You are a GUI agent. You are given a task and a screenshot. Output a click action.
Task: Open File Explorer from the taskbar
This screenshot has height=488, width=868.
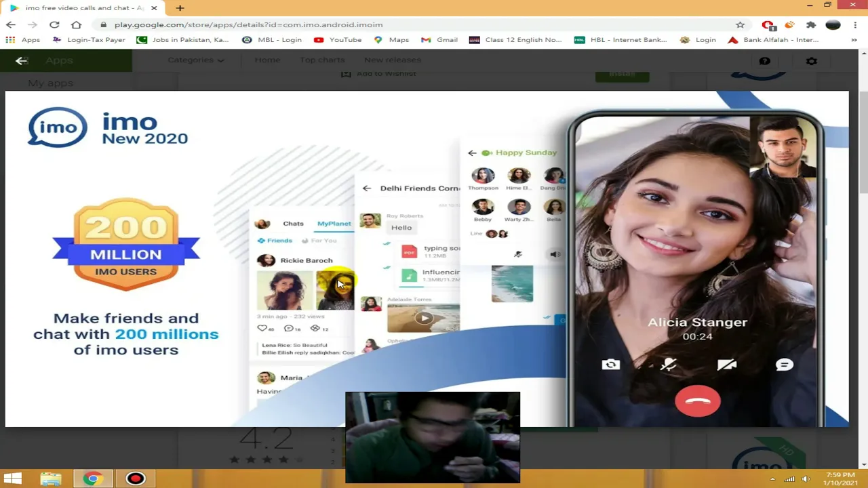51,479
